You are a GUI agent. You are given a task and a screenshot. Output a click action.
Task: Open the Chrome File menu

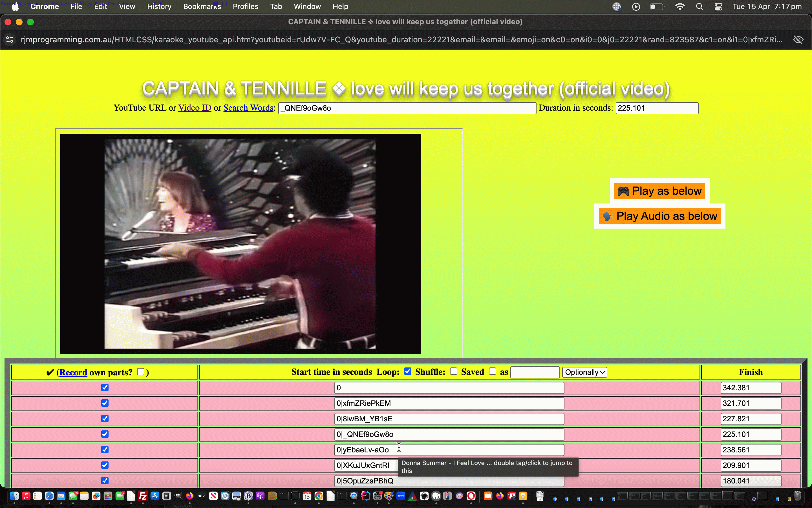coord(76,7)
